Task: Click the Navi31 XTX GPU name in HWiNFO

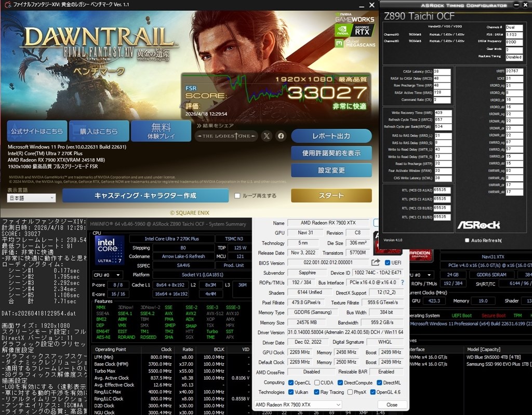Action: tap(493, 257)
